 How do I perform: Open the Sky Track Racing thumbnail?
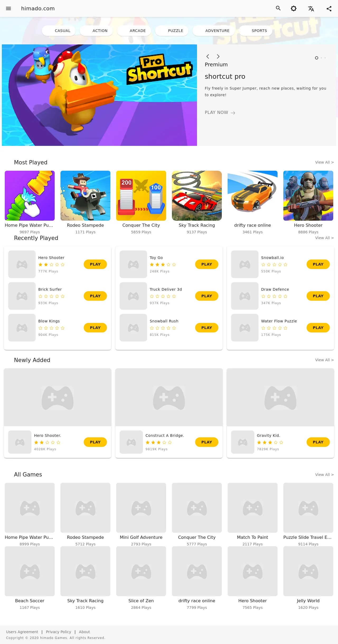point(197,196)
